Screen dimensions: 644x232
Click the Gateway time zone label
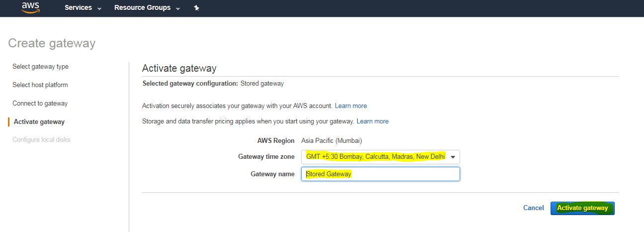[266, 157]
